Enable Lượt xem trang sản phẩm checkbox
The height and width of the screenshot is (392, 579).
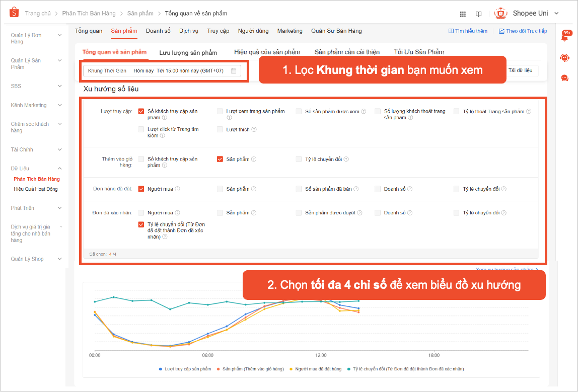coord(220,111)
